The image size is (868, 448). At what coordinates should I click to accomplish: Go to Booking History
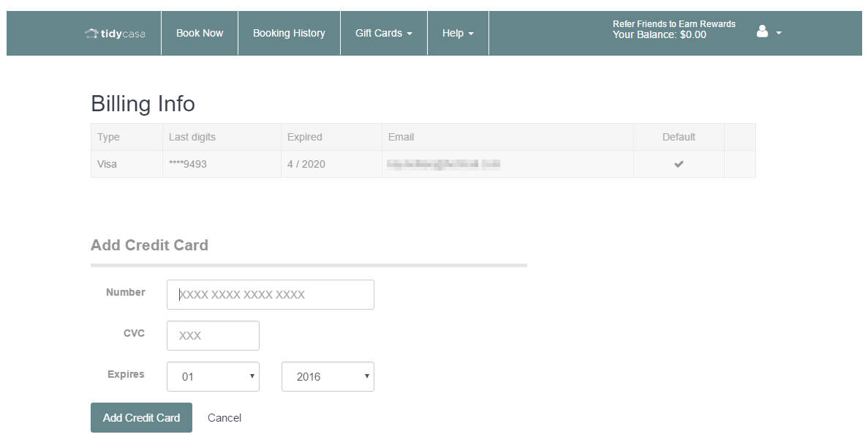pyautogui.click(x=289, y=33)
